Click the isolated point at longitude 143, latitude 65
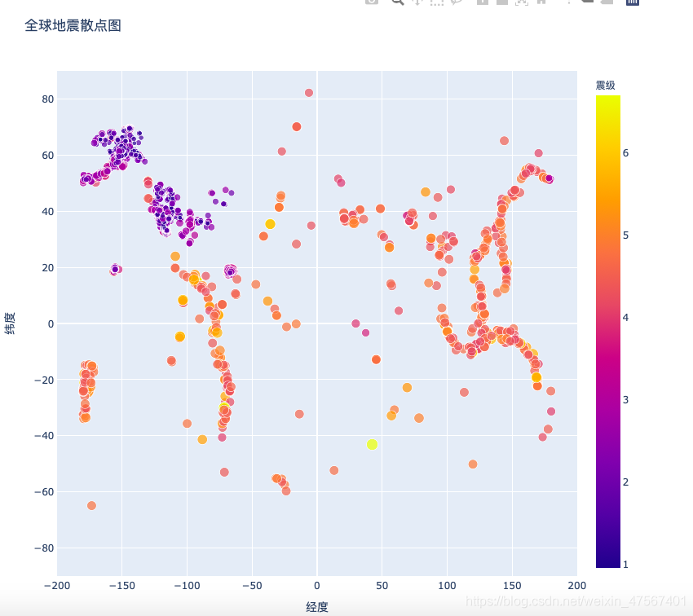Screen dimensions: 693x616 (505, 141)
